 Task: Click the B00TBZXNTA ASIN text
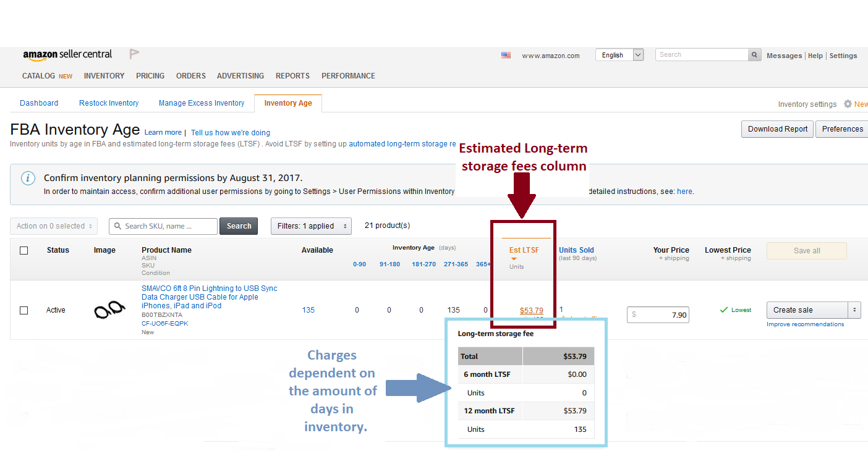point(162,315)
